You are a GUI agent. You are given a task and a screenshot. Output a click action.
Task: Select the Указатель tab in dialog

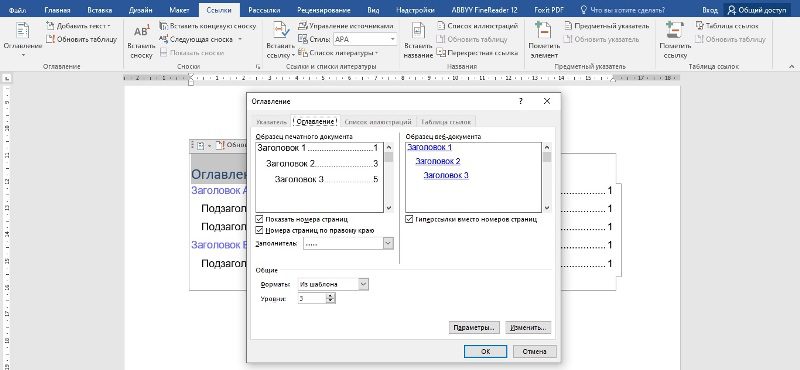(x=271, y=121)
